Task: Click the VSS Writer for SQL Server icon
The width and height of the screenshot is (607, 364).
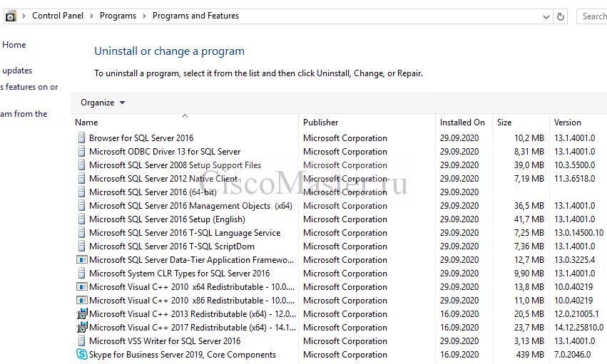Action: pos(81,340)
